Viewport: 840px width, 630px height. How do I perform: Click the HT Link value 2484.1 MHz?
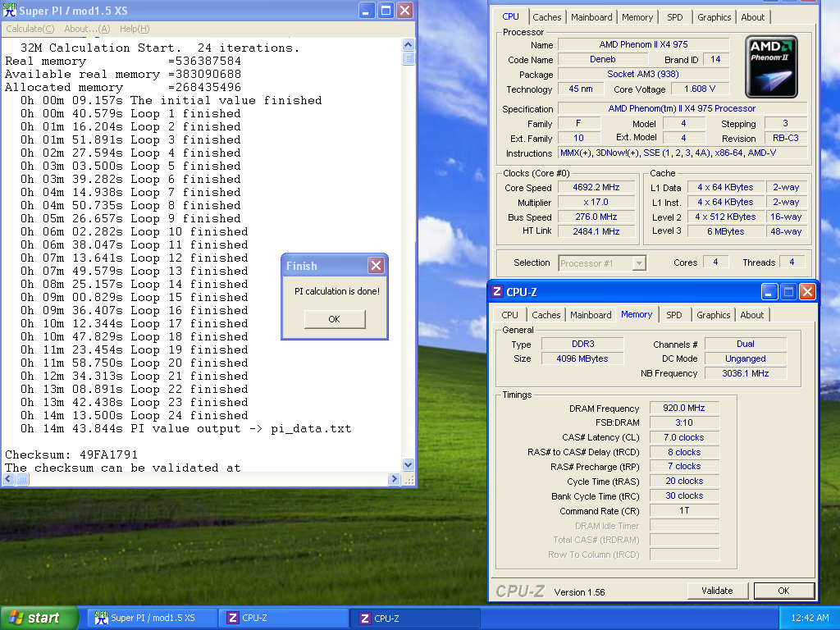tap(596, 231)
